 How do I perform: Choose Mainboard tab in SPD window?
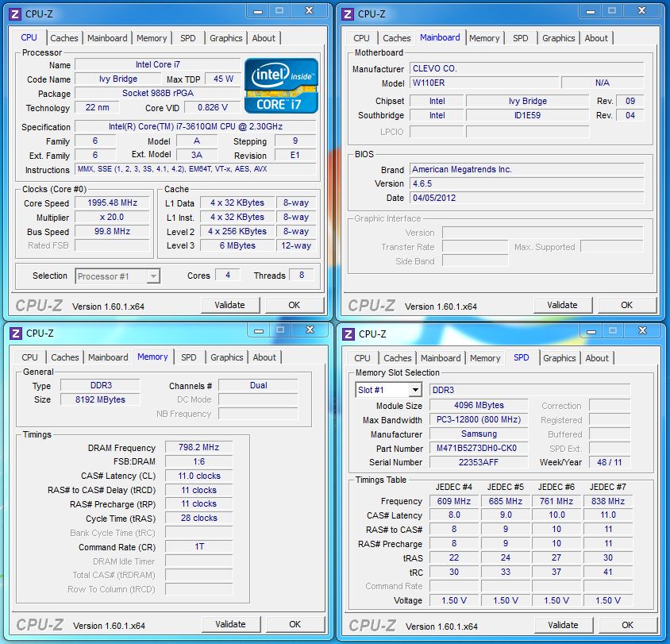point(441,358)
